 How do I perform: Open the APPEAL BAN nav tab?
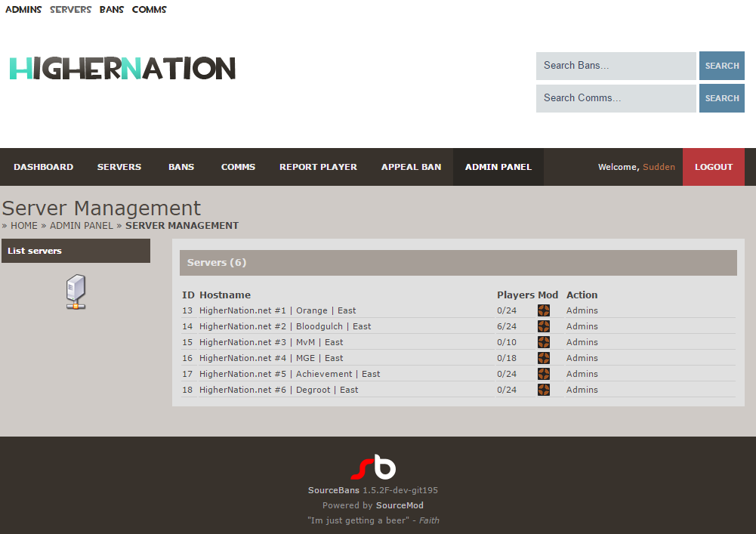(412, 167)
